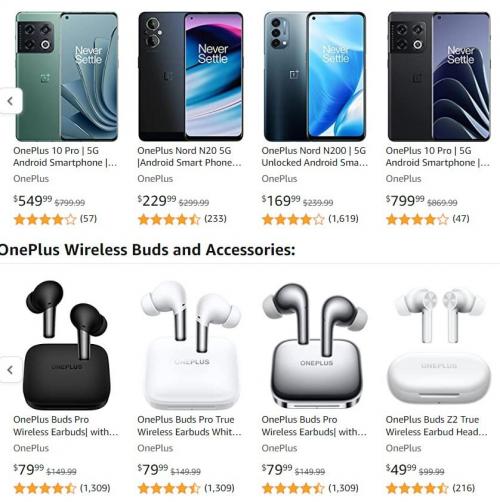Open black OnePlus Buds Pro image
The width and height of the screenshot is (500, 502).
67,345
